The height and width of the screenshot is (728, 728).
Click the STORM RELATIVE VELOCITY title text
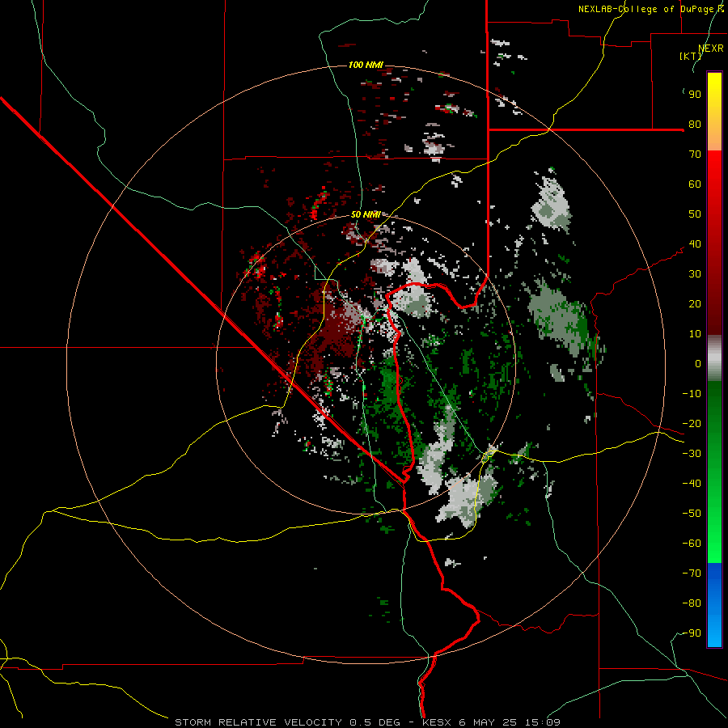coord(258,722)
